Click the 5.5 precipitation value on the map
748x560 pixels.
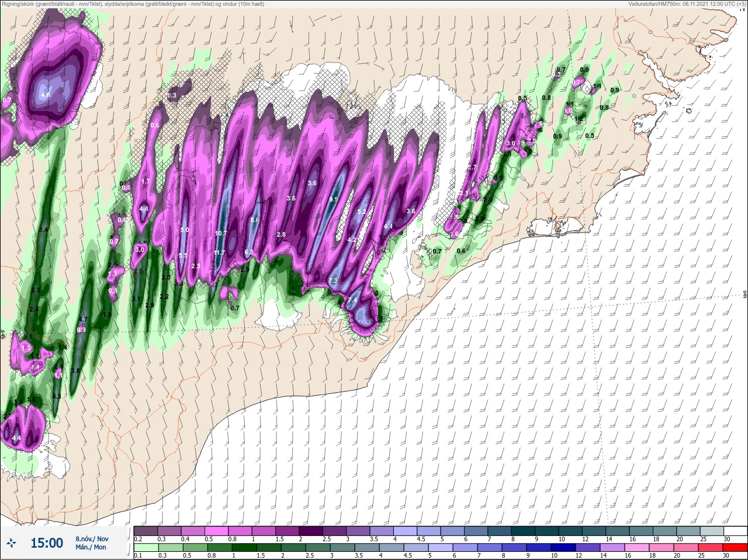183,255
